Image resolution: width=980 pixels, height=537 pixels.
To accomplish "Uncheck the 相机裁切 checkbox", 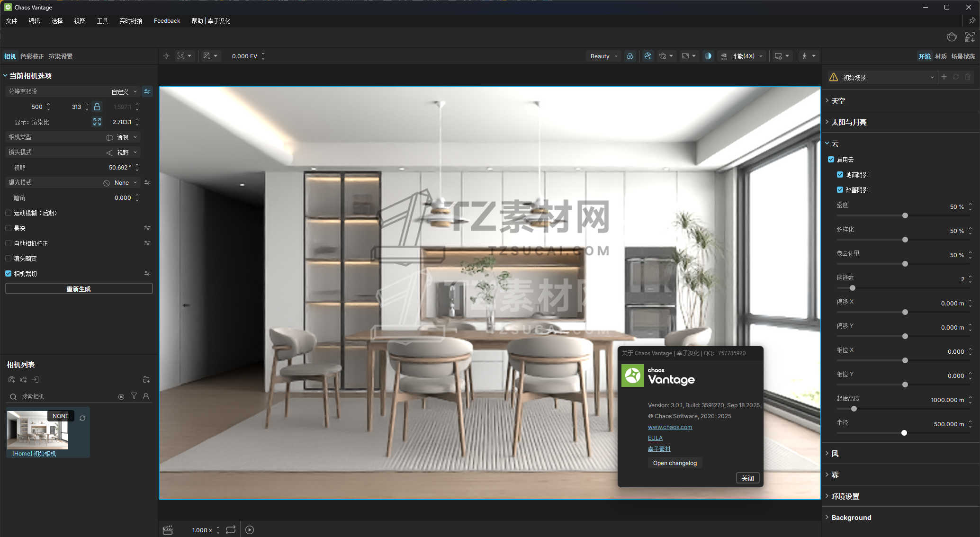I will 9,273.
